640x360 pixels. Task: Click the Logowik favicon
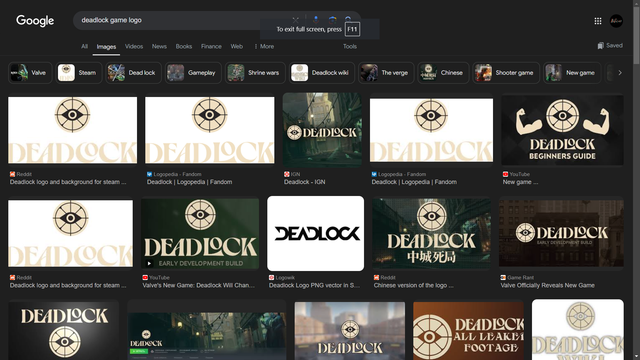(271, 278)
